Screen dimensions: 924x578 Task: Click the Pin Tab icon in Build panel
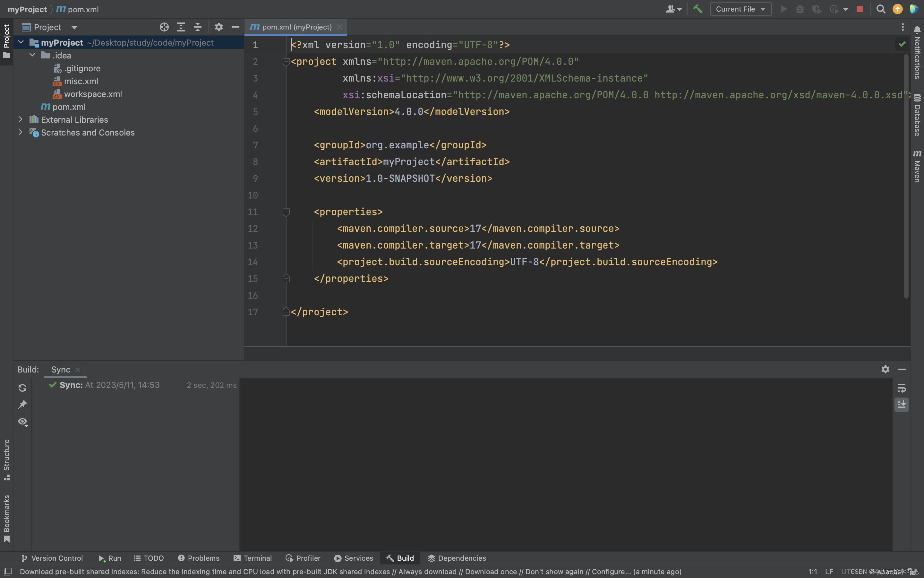pos(22,405)
